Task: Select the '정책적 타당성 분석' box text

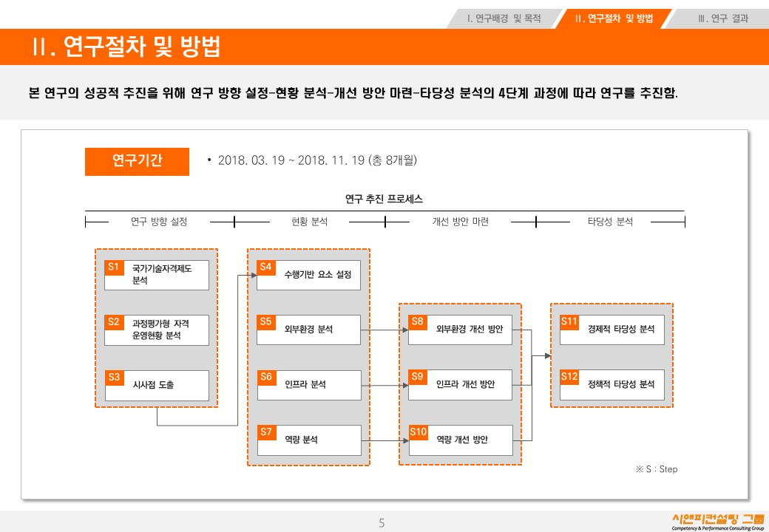Action: (621, 384)
